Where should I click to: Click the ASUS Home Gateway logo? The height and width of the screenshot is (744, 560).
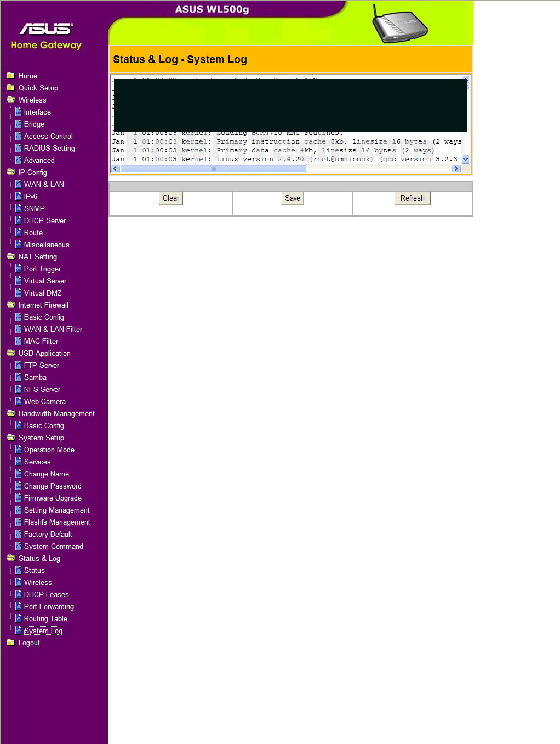[x=46, y=36]
